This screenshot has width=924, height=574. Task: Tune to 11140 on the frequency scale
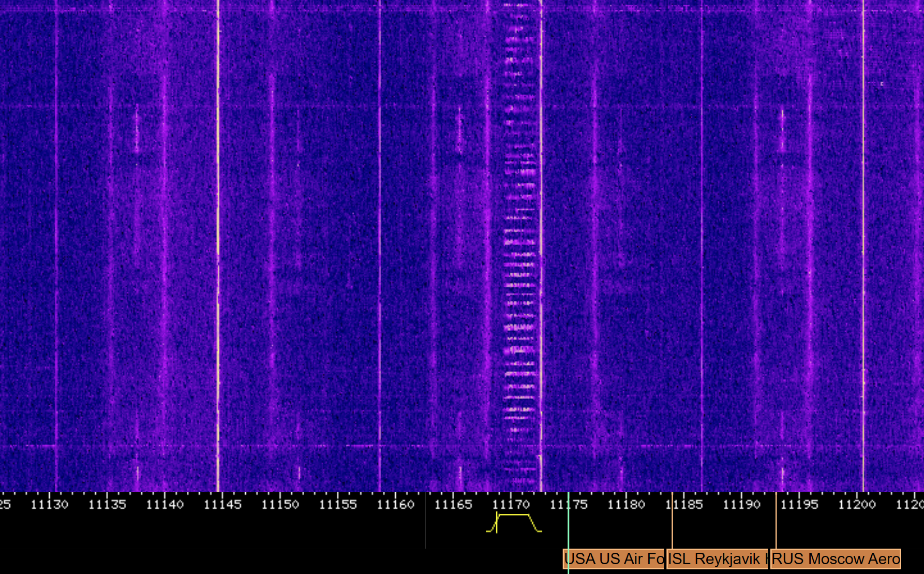coord(165,504)
